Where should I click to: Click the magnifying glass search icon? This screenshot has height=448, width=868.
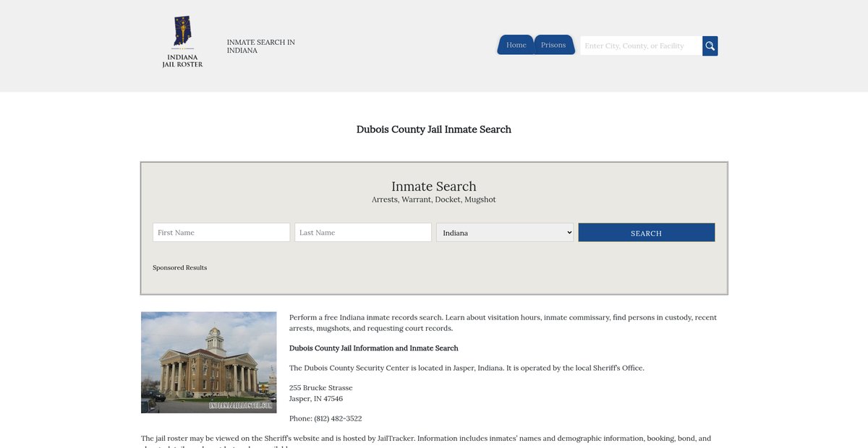click(x=710, y=46)
